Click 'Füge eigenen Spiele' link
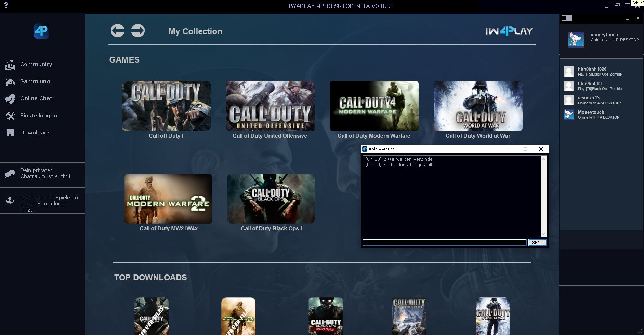Image resolution: width=644 pixels, height=335 pixels. click(x=49, y=203)
